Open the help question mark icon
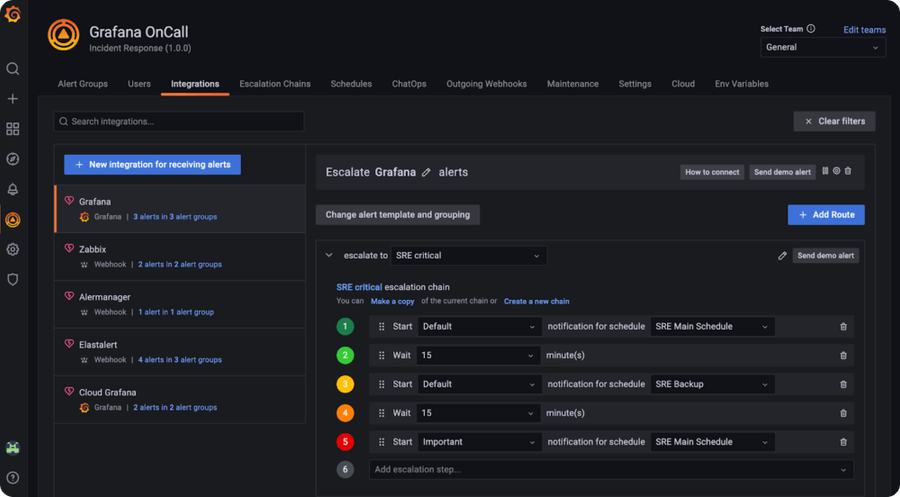Viewport: 900px width, 497px height. tap(13, 477)
